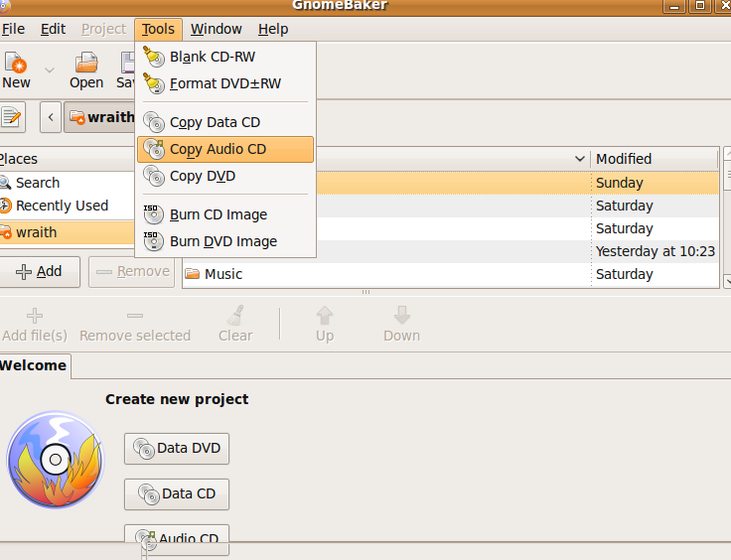Click the Recently Used clock icon
731x560 pixels.
click(x=5, y=206)
